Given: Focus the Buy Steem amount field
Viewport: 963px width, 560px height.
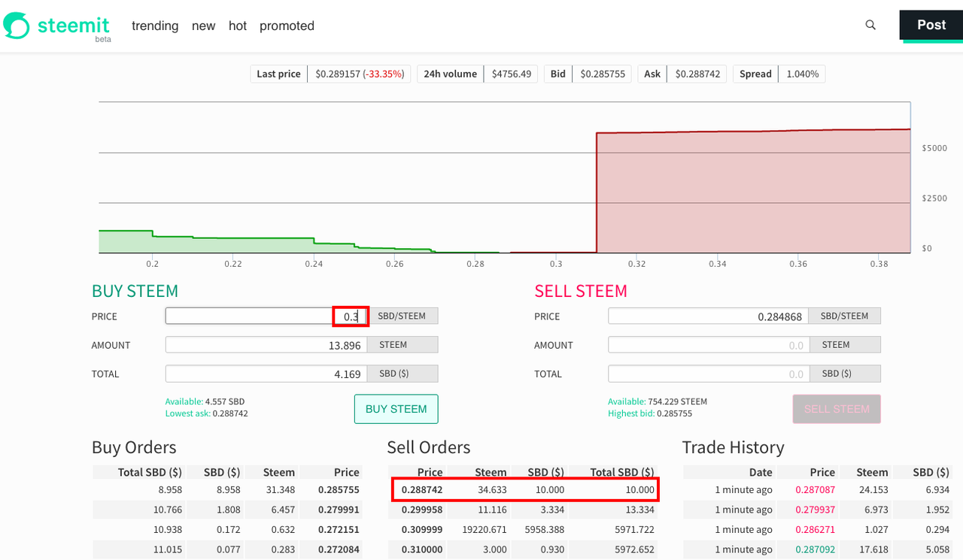Looking at the screenshot, I should pos(266,345).
